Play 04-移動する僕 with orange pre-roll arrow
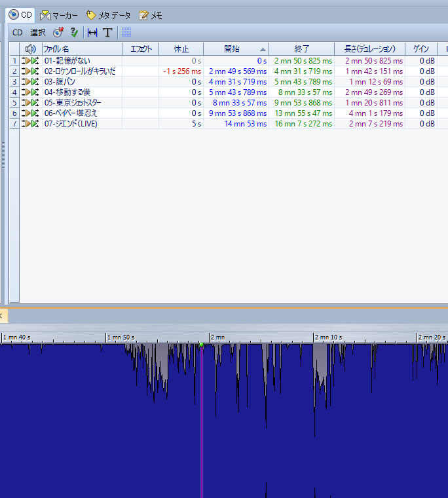 (28, 92)
